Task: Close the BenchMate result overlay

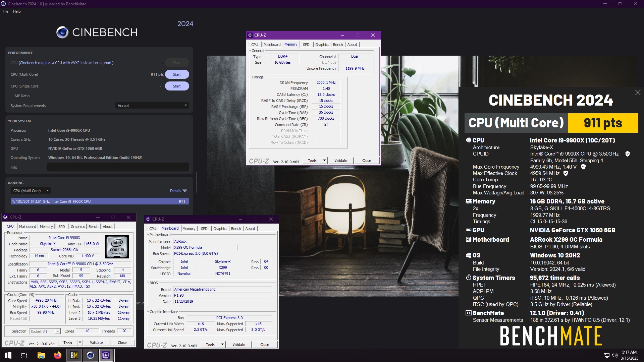Action: click(638, 93)
